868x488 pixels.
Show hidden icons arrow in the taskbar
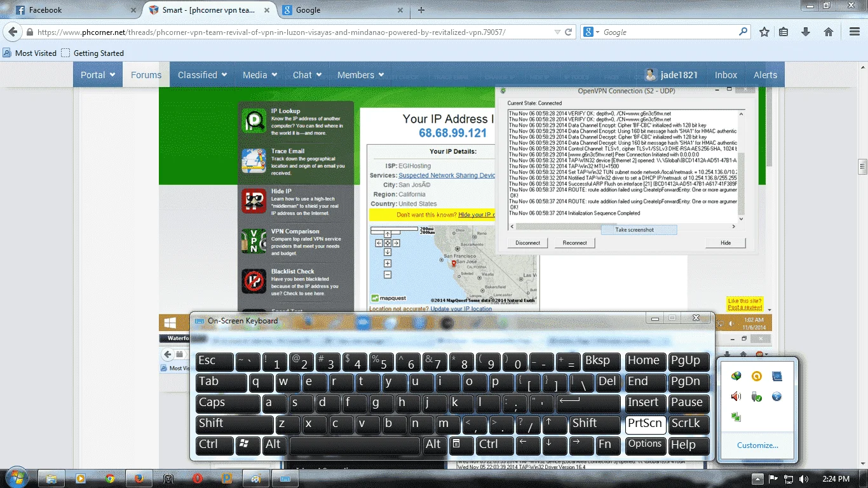click(757, 478)
